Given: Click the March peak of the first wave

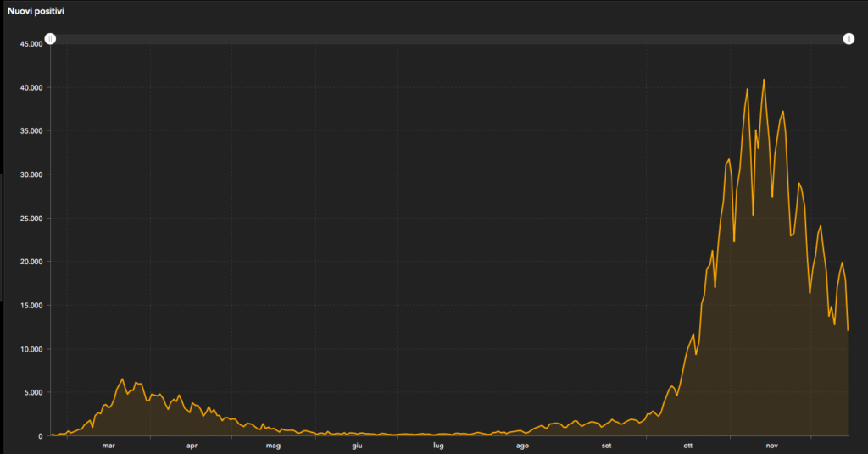Looking at the screenshot, I should tap(122, 379).
